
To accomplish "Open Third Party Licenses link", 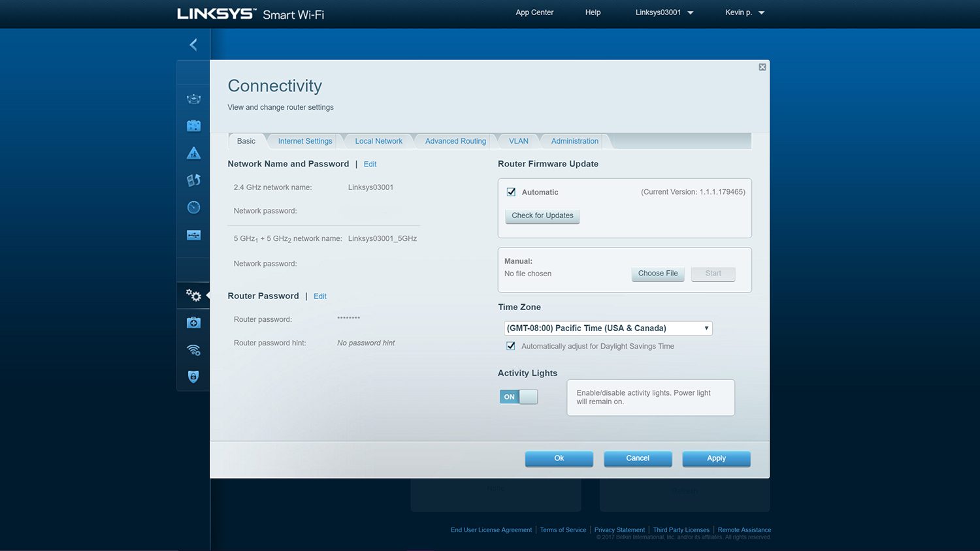I will [x=681, y=530].
